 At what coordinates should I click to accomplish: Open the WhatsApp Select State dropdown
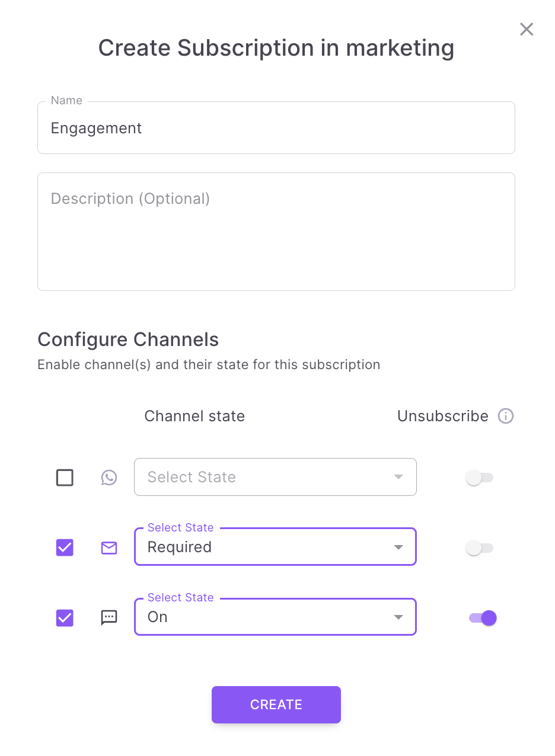[x=275, y=477]
